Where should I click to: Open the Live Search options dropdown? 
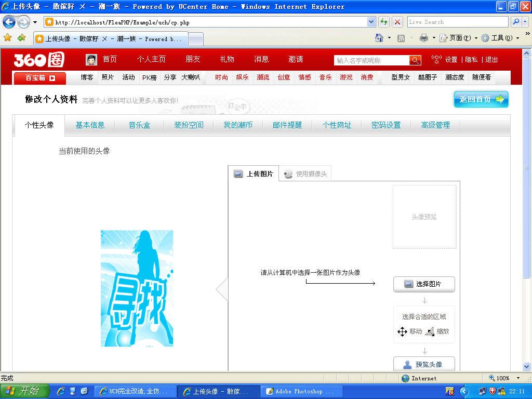coord(525,22)
